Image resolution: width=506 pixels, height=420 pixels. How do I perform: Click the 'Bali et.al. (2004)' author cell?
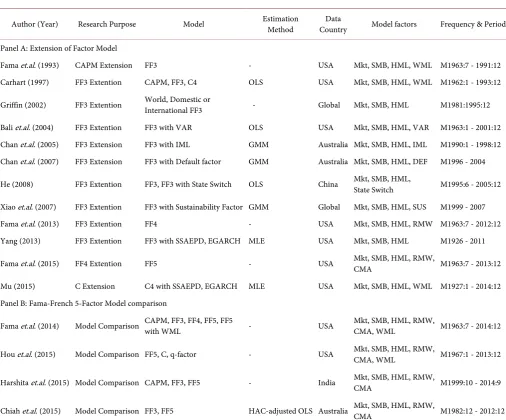point(27,128)
